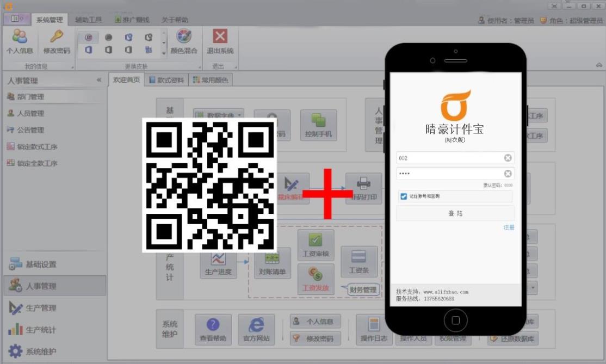Click the password input on phone

pos(455,174)
